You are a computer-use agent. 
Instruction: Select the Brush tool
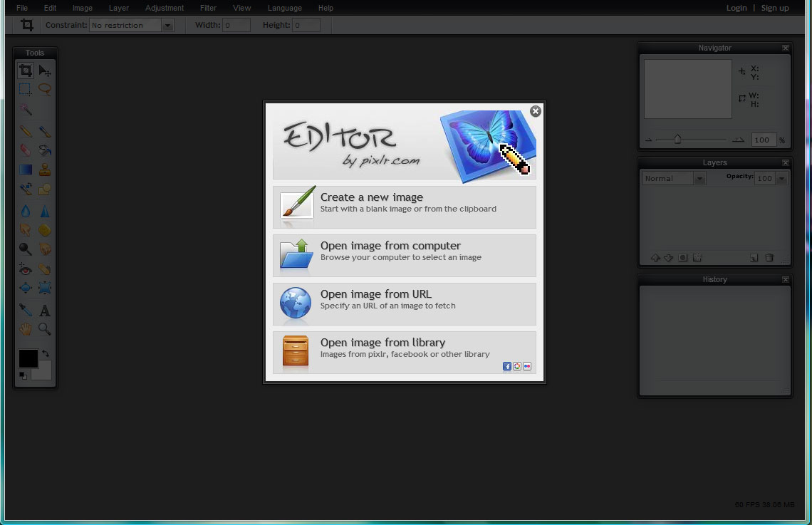click(45, 131)
